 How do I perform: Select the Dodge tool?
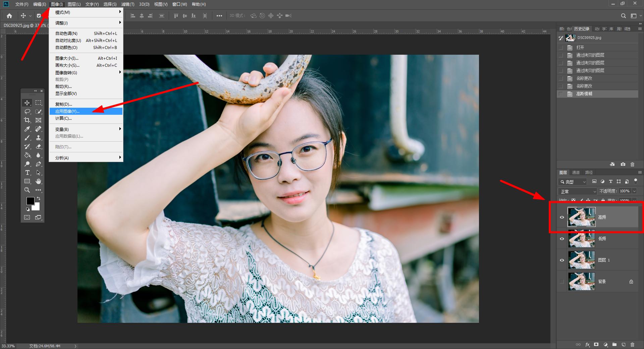pyautogui.click(x=27, y=164)
